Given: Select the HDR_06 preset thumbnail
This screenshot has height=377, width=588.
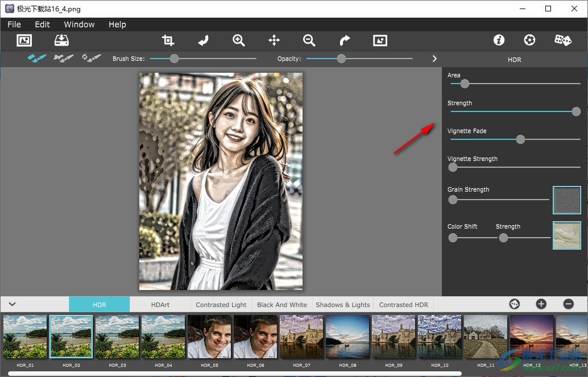Looking at the screenshot, I should point(255,337).
